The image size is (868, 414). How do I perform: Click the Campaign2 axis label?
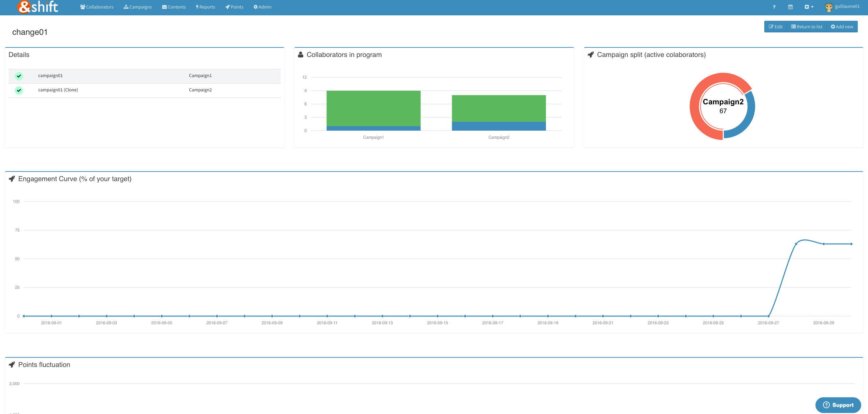tap(499, 137)
